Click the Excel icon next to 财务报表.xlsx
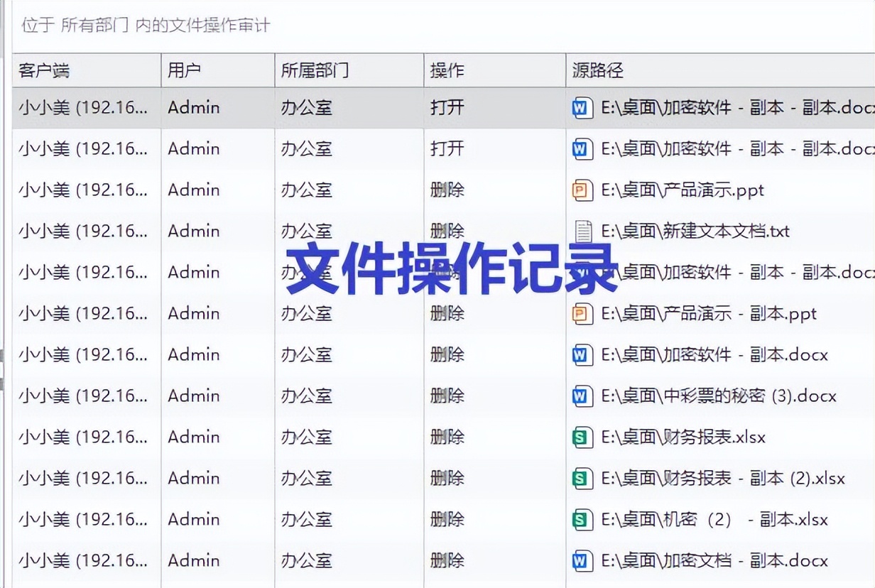Image resolution: width=875 pixels, height=588 pixels. click(x=581, y=437)
